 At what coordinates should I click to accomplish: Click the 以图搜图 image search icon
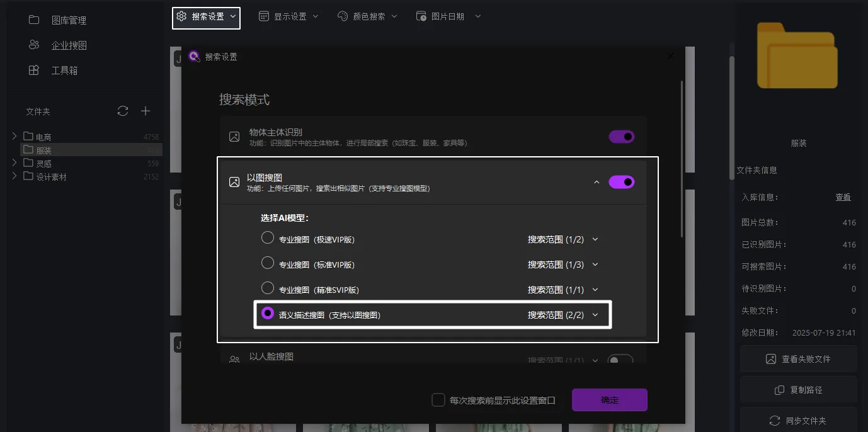234,182
